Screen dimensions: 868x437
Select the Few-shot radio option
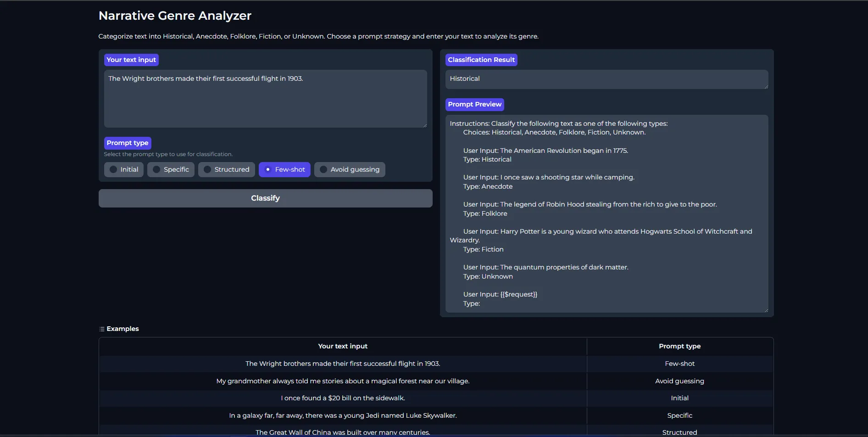268,169
